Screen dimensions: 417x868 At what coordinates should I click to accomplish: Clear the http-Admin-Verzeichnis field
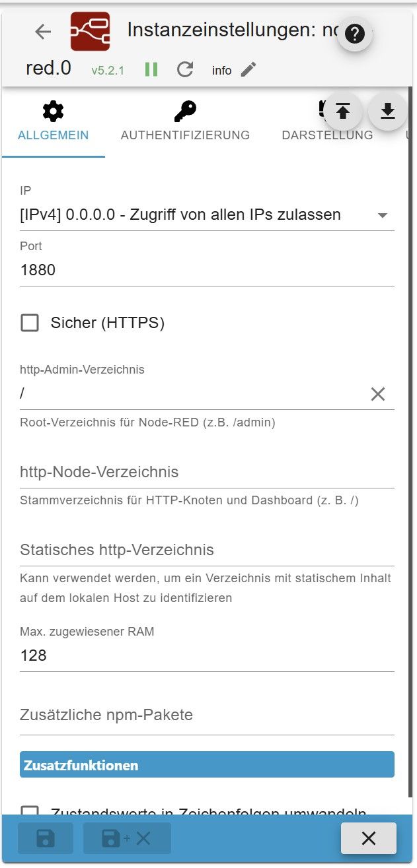pyautogui.click(x=377, y=394)
